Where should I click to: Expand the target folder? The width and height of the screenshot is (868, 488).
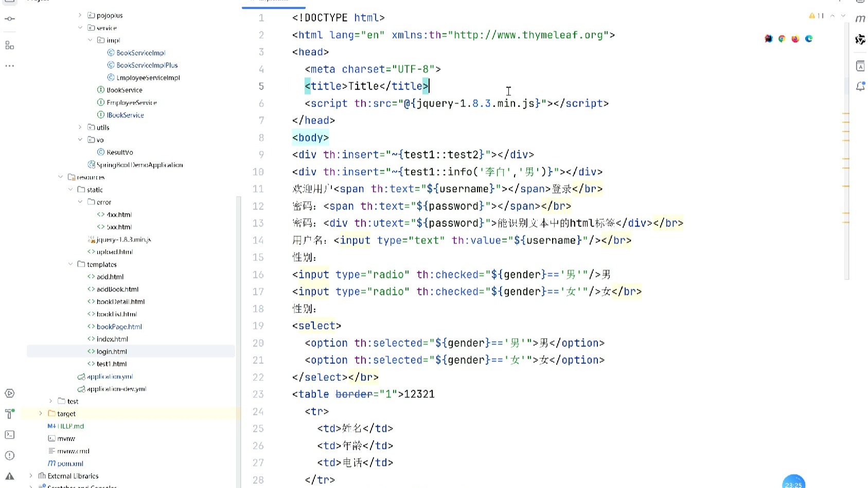coord(41,413)
